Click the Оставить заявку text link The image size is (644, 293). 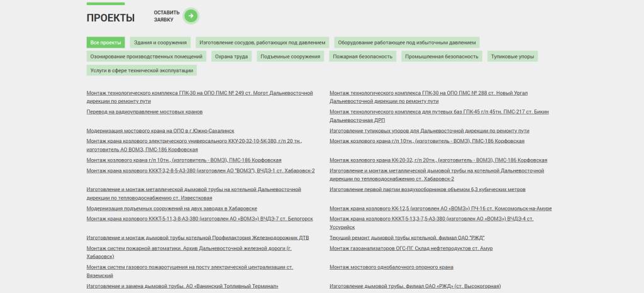(x=167, y=16)
